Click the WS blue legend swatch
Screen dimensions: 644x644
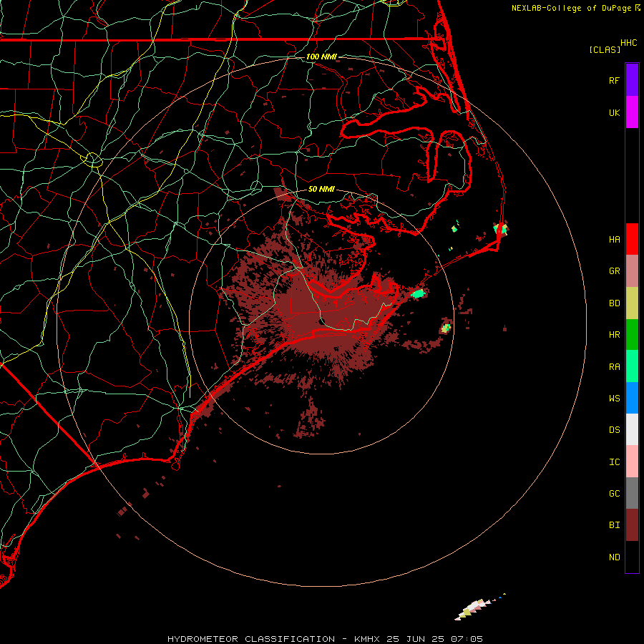click(x=632, y=398)
